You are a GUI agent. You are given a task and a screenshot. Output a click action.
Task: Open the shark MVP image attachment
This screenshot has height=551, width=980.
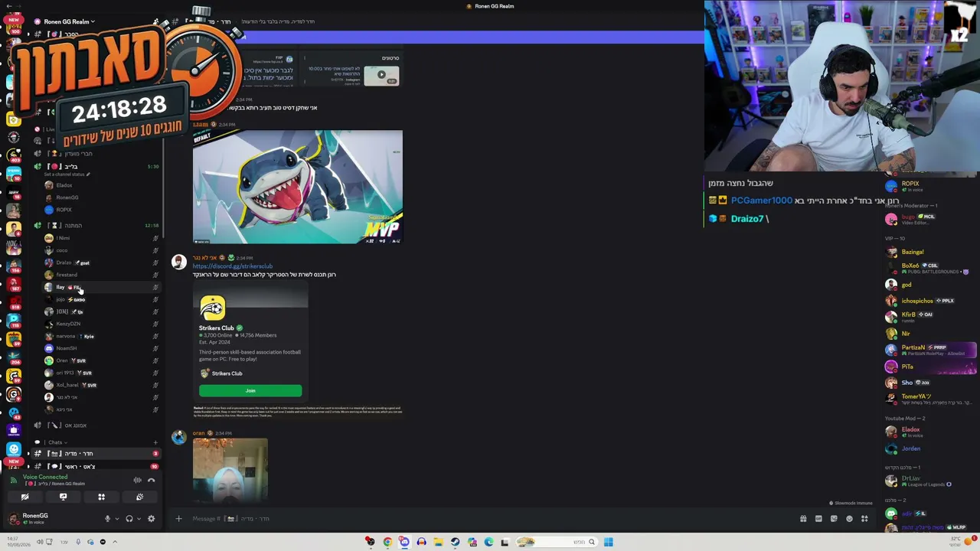click(x=298, y=187)
